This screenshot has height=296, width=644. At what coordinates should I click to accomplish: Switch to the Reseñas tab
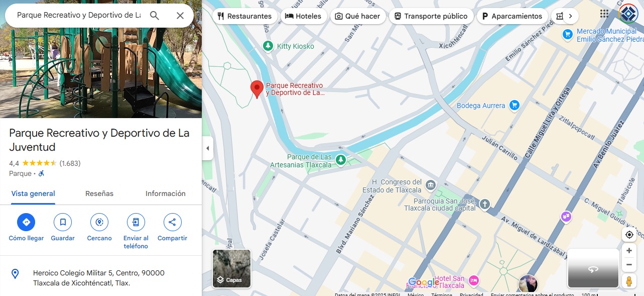pos(99,193)
